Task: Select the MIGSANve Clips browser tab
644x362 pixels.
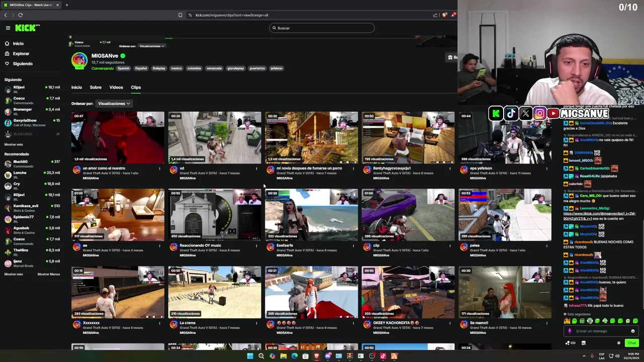Action: tap(31, 5)
